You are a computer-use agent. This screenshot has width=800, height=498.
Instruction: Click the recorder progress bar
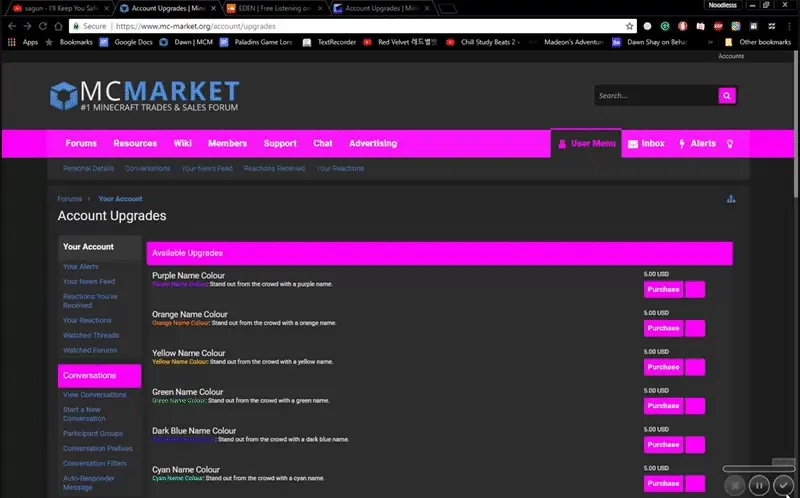[759, 468]
